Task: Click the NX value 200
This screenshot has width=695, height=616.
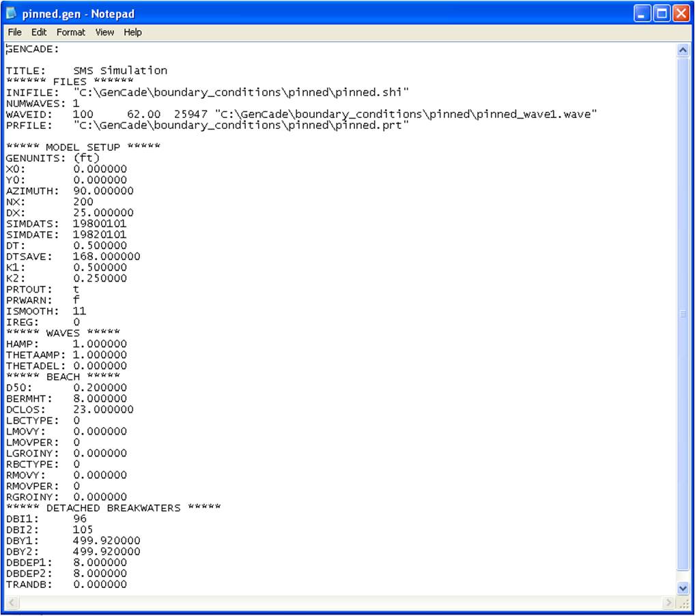Action: tap(83, 202)
